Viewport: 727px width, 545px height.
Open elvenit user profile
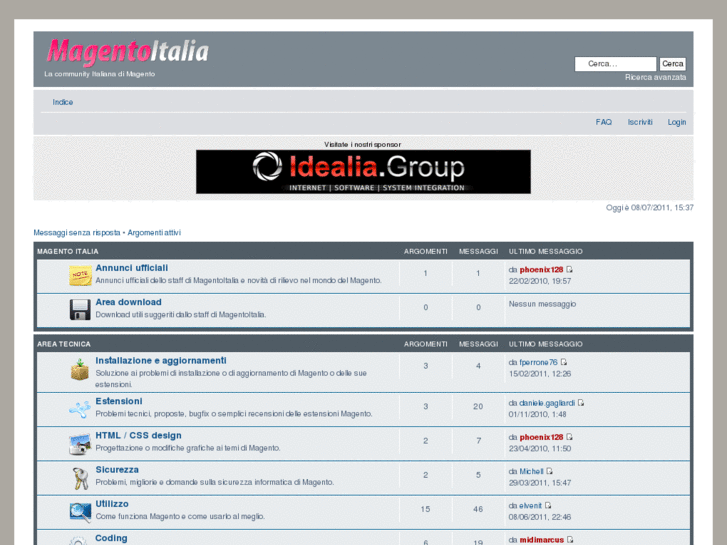pyautogui.click(x=530, y=506)
